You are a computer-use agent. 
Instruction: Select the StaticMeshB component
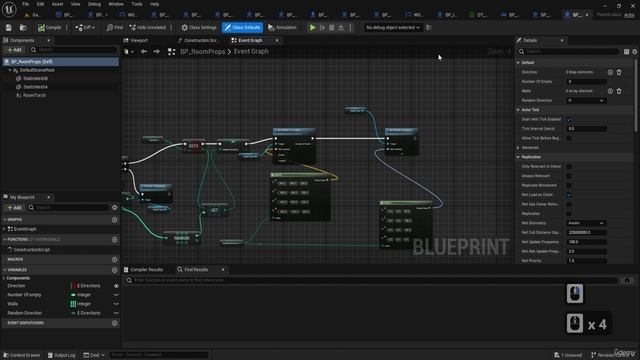(35, 78)
